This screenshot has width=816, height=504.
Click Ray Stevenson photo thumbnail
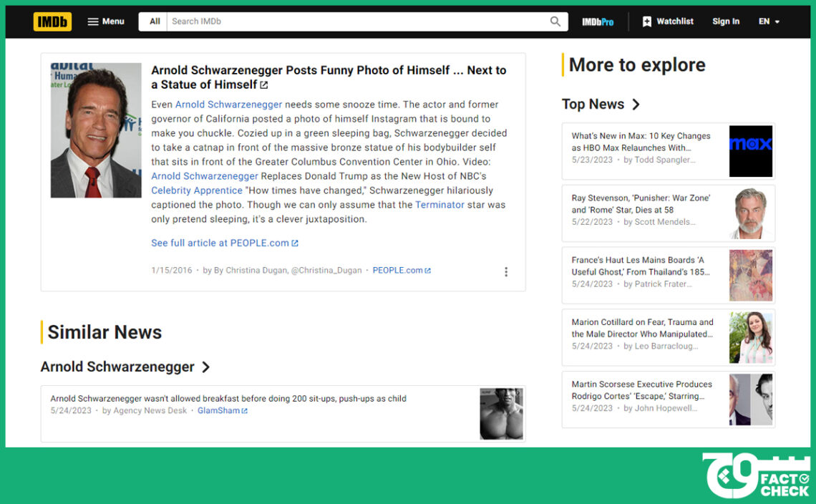tap(750, 213)
